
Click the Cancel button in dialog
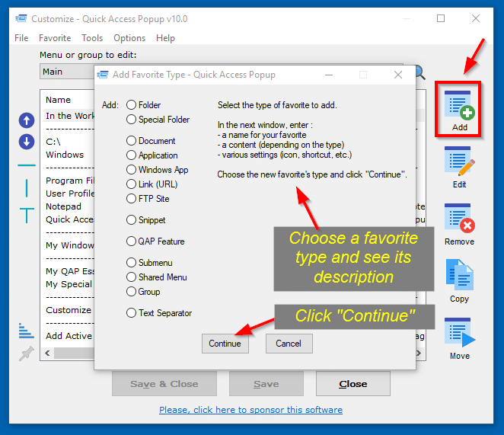pyautogui.click(x=289, y=344)
